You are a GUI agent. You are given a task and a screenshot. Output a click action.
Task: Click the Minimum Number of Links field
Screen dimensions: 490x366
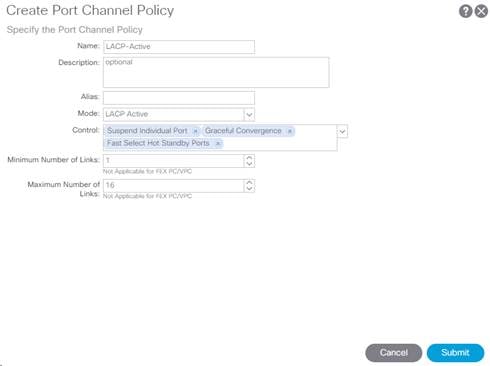[174, 161]
